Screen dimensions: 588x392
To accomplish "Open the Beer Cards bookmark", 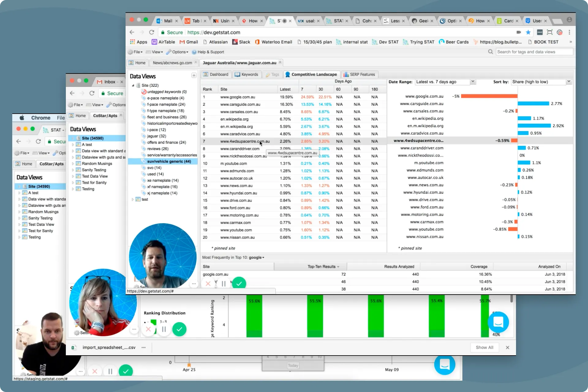I will (x=454, y=42).
